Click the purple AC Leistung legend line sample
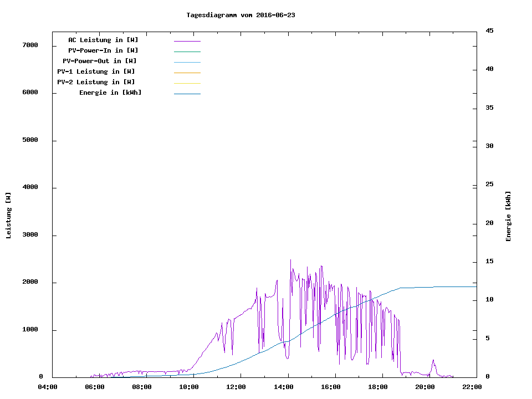Viewport: 532px width, 399px height. [x=187, y=41]
